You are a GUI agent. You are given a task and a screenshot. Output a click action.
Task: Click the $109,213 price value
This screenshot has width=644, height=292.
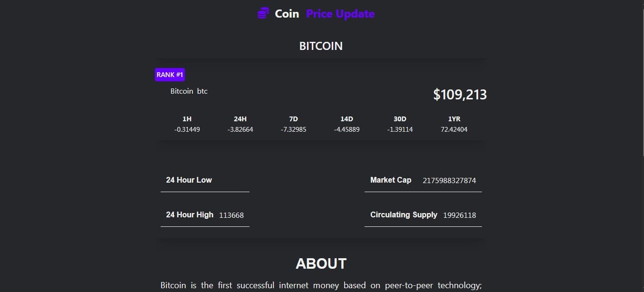pyautogui.click(x=460, y=95)
